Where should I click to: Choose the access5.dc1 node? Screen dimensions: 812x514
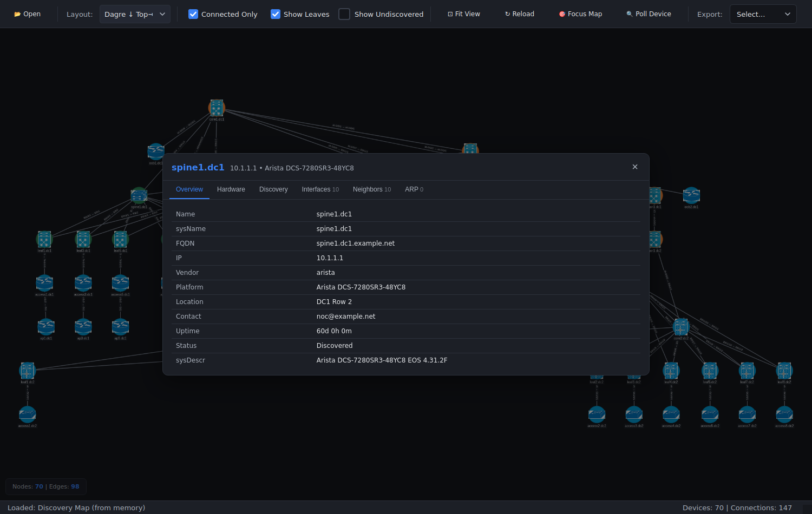coord(120,283)
